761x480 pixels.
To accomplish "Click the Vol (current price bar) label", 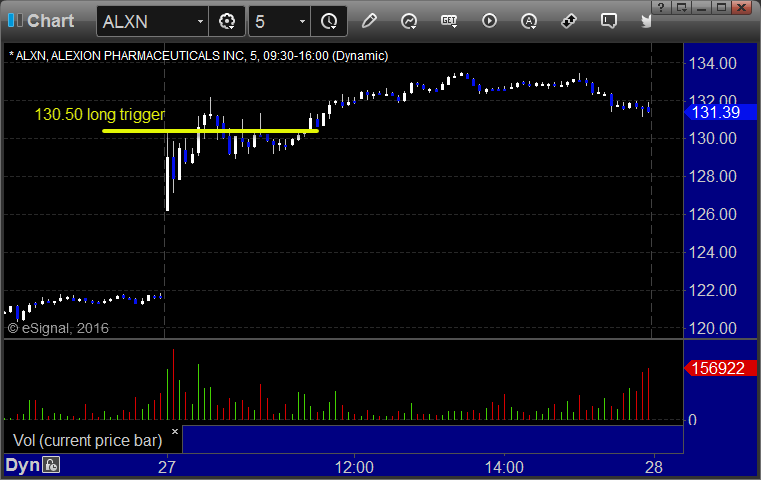I will 87,440.
